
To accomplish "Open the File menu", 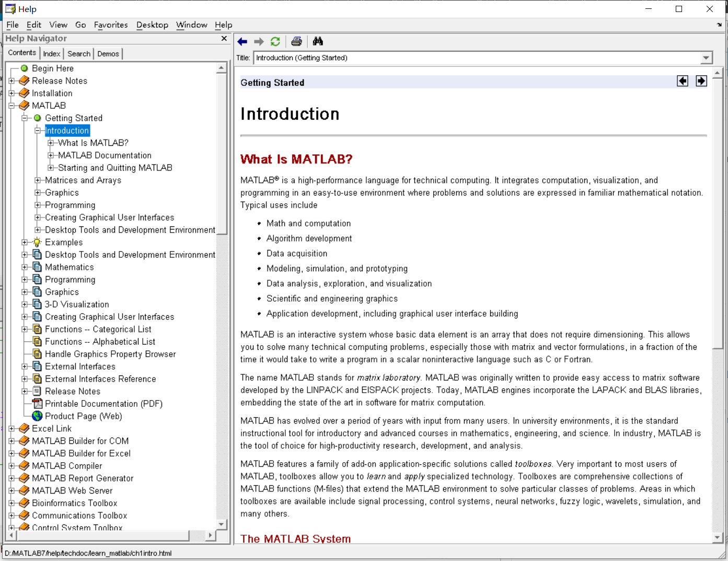I will coord(13,25).
